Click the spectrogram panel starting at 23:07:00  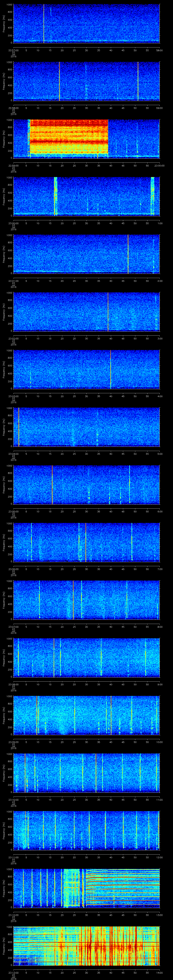(87, 600)
